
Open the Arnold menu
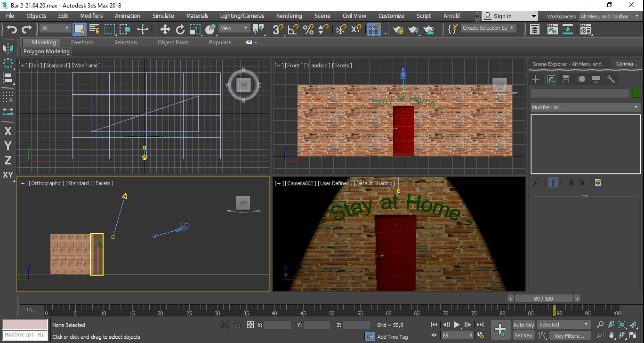451,16
